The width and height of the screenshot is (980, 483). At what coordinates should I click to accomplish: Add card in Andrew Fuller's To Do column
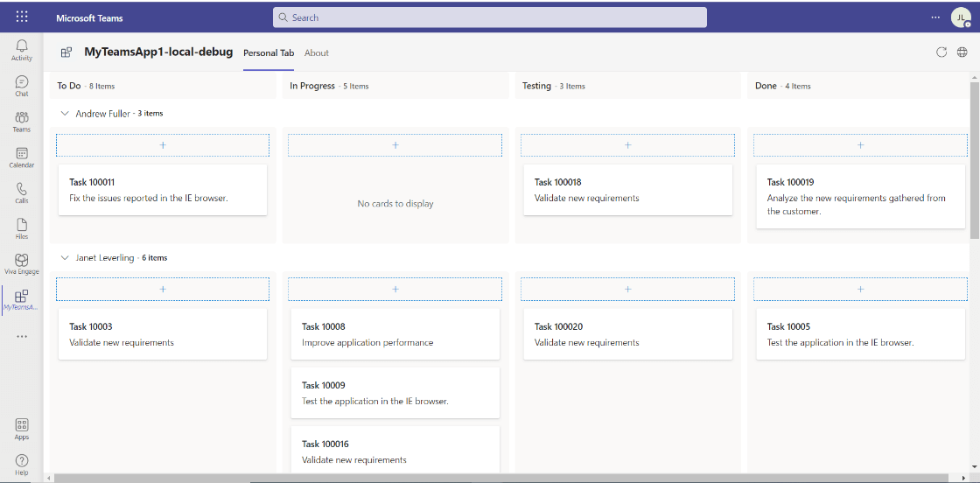pos(163,145)
